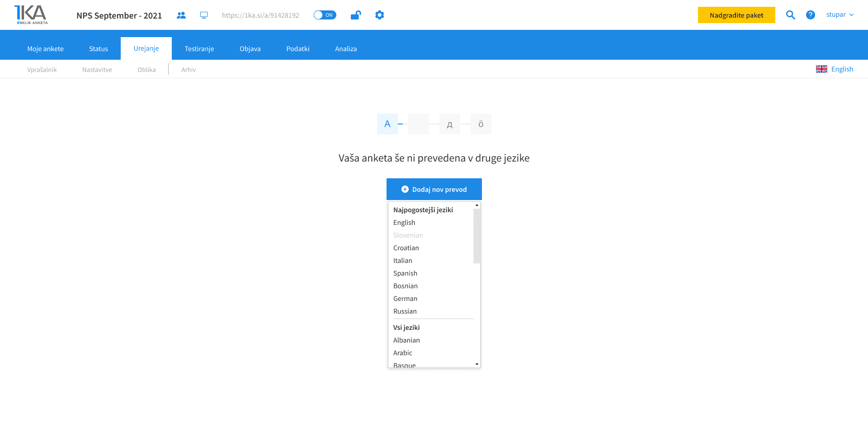The height and width of the screenshot is (448, 868).
Task: Select the Cyrillic 'Д' script icon
Action: click(x=449, y=124)
